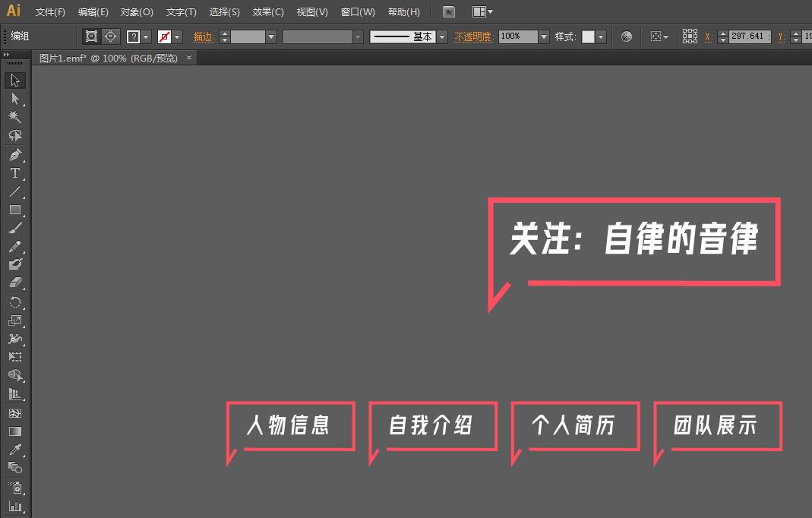
Task: Pick the Magic Wand tool
Action: click(x=14, y=116)
